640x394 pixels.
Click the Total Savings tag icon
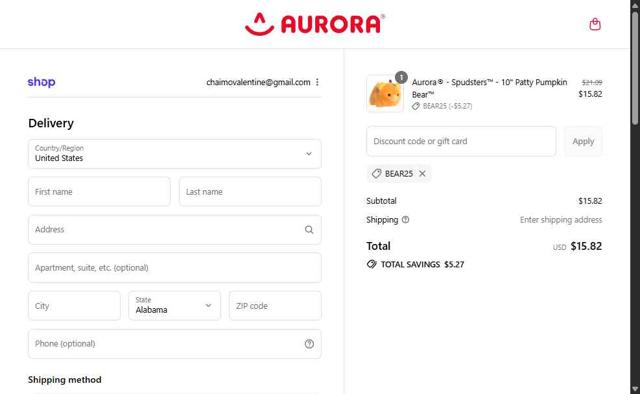point(371,264)
